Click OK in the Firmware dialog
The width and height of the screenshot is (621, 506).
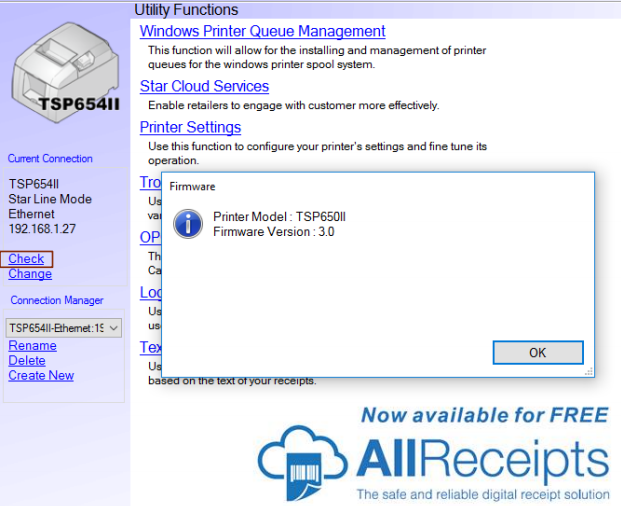tap(538, 352)
